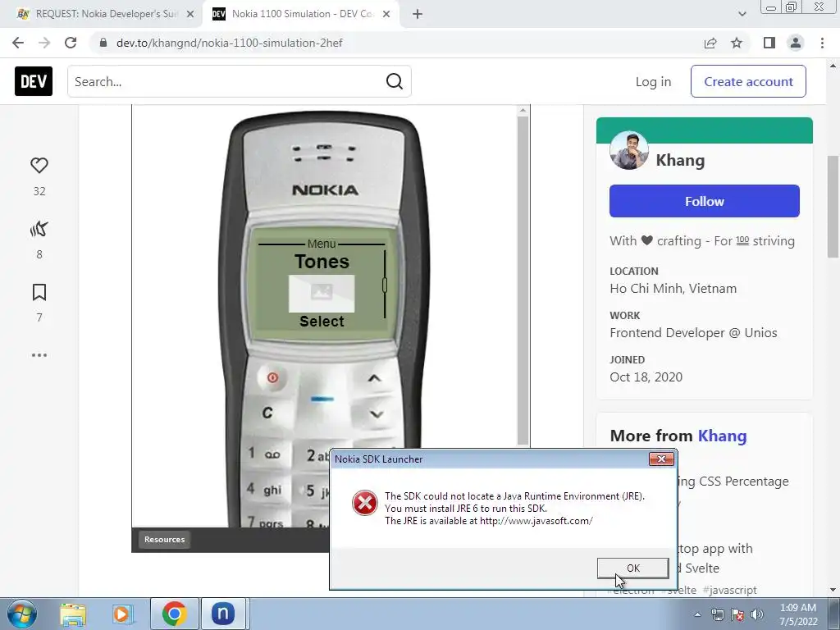Click the Tones menu image placeholder
Image resolution: width=840 pixels, height=630 pixels.
tap(322, 293)
